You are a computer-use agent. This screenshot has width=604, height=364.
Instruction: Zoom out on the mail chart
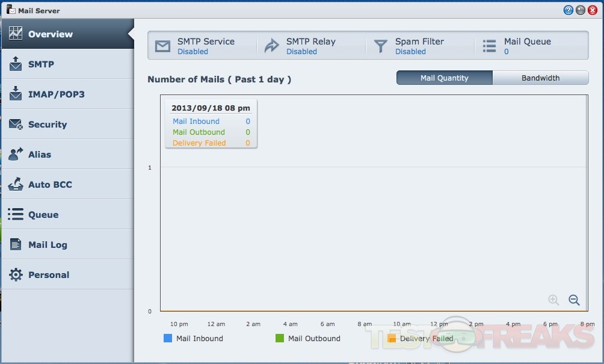[574, 300]
